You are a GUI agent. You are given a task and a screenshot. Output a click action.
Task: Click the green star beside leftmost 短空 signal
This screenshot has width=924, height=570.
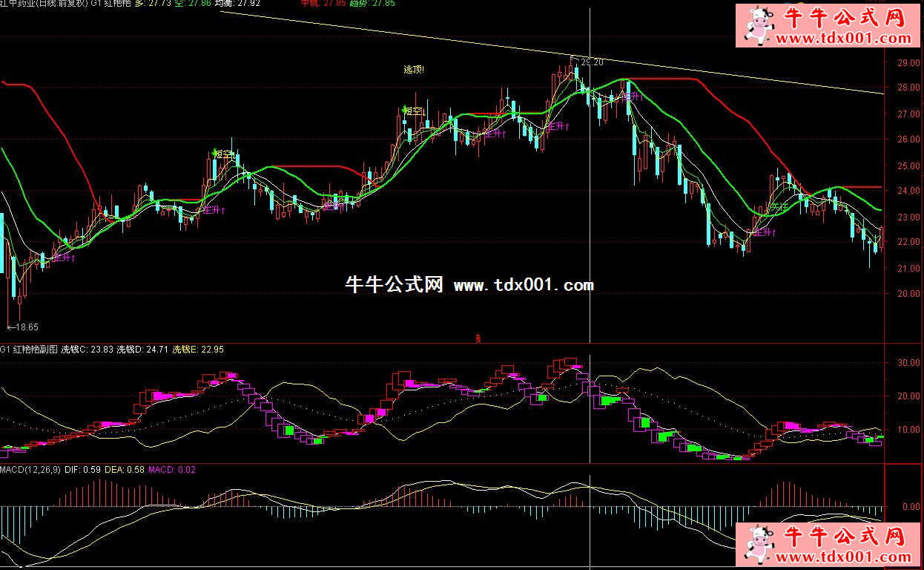click(x=215, y=153)
